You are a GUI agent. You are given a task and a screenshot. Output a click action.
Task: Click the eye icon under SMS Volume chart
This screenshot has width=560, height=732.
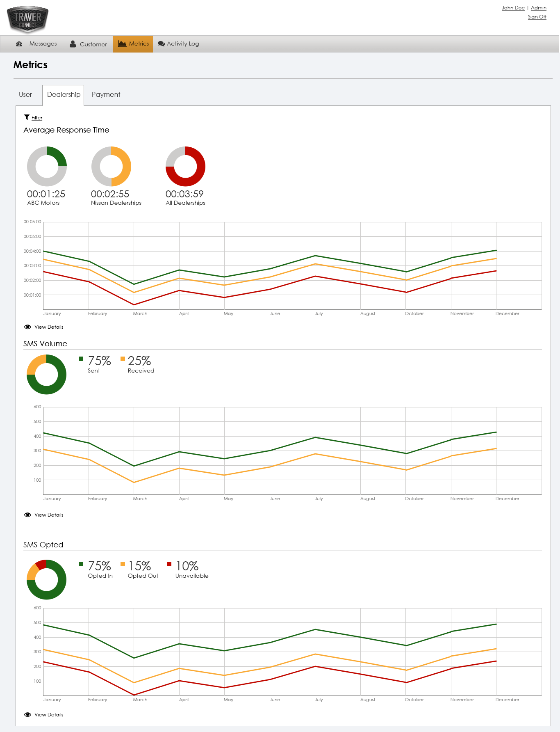point(27,515)
